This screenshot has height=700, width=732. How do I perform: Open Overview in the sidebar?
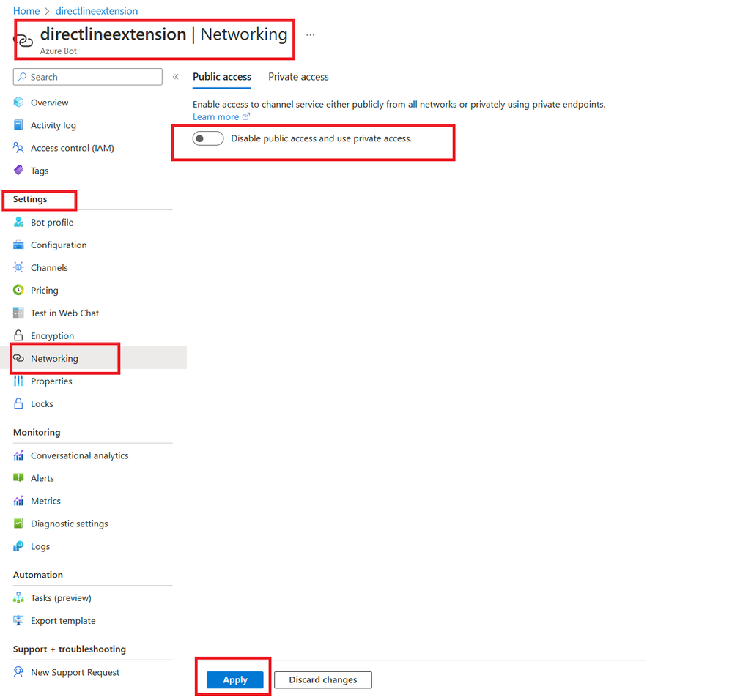coord(49,103)
